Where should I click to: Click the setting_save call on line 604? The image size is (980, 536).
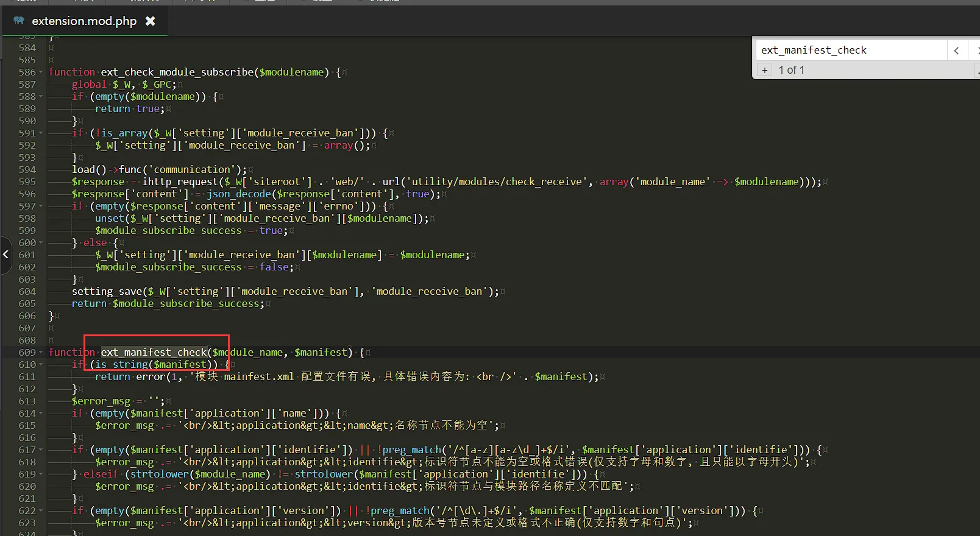point(285,291)
